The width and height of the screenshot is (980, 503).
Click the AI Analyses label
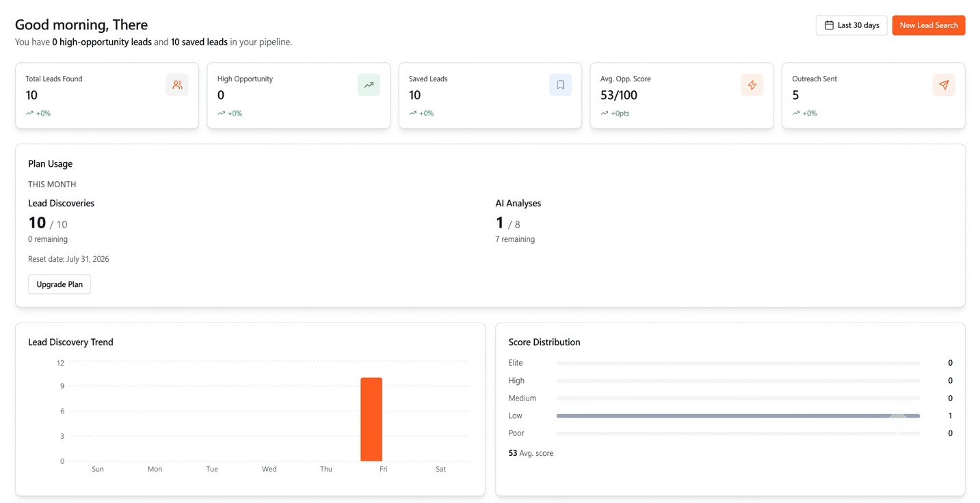[518, 204]
